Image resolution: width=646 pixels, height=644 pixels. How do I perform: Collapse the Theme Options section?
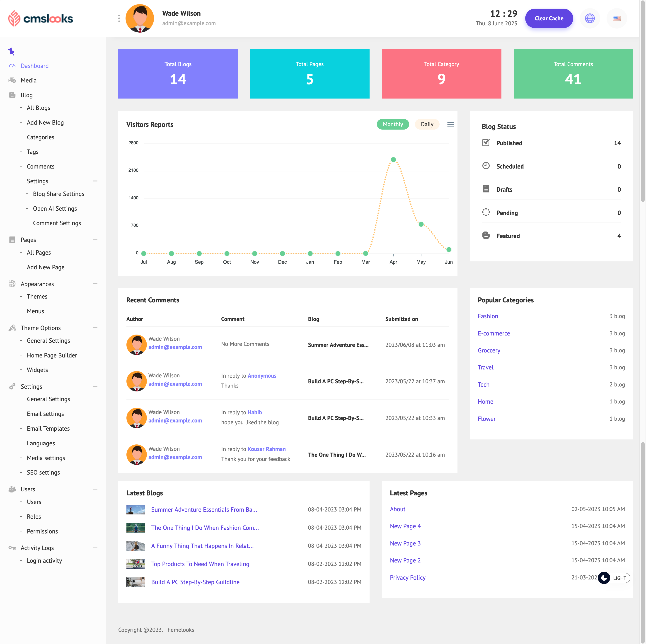pyautogui.click(x=95, y=328)
